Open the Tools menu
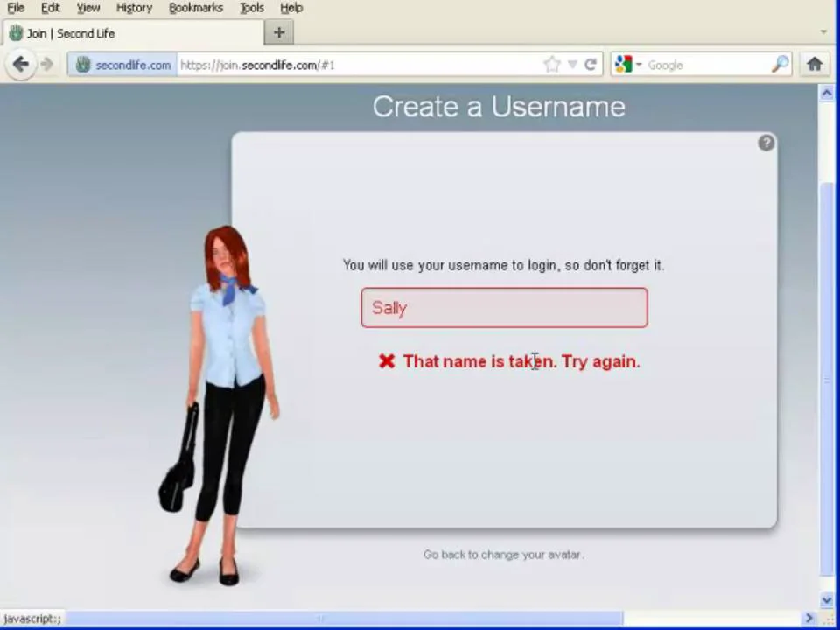Image resolution: width=840 pixels, height=630 pixels. [252, 8]
